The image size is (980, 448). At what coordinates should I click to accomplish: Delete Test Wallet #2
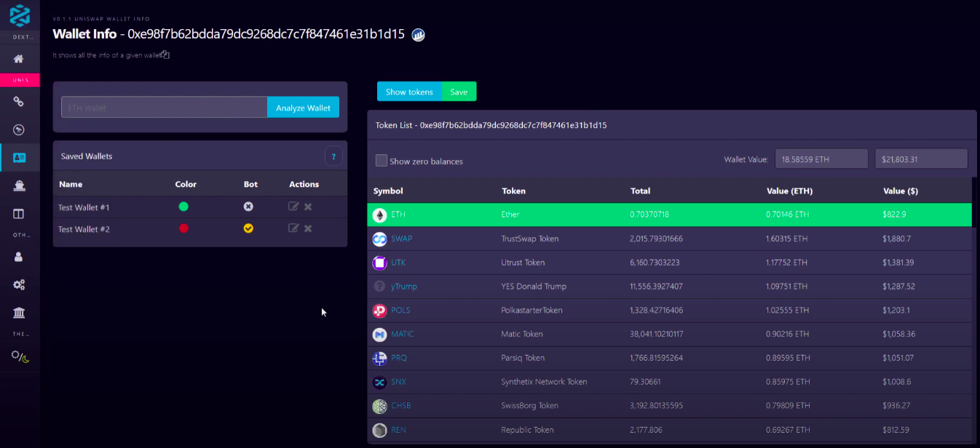308,228
